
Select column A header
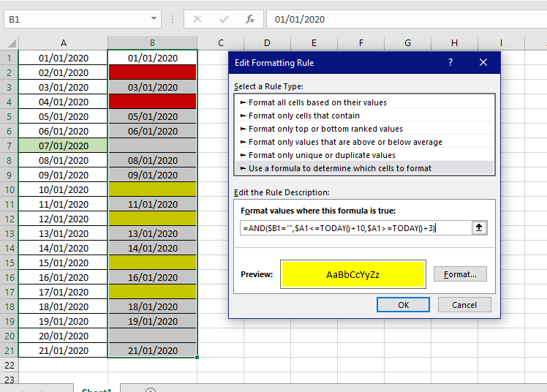(63, 43)
